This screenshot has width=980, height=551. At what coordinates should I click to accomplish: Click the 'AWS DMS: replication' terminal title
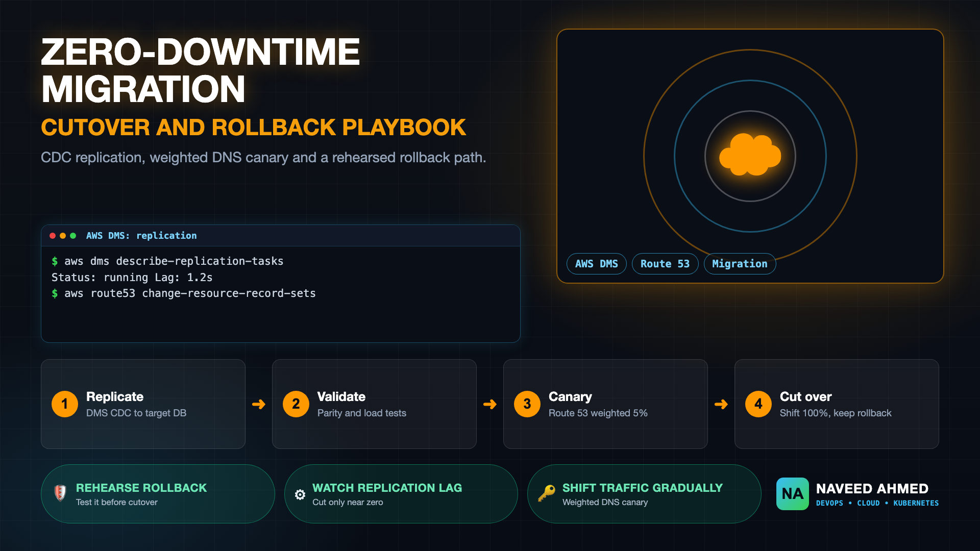pyautogui.click(x=141, y=236)
